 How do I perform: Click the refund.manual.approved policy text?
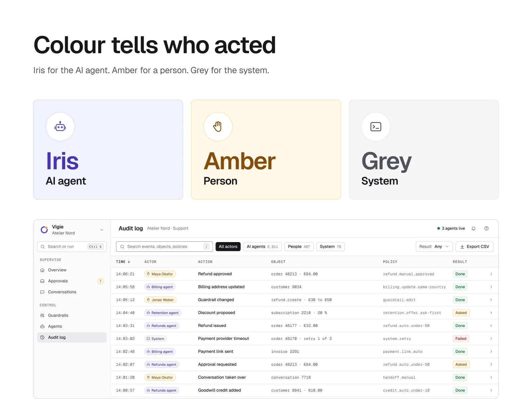408,274
